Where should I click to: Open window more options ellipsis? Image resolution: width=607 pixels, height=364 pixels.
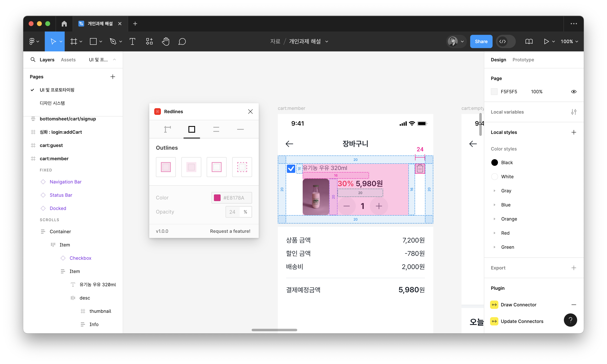pyautogui.click(x=574, y=24)
